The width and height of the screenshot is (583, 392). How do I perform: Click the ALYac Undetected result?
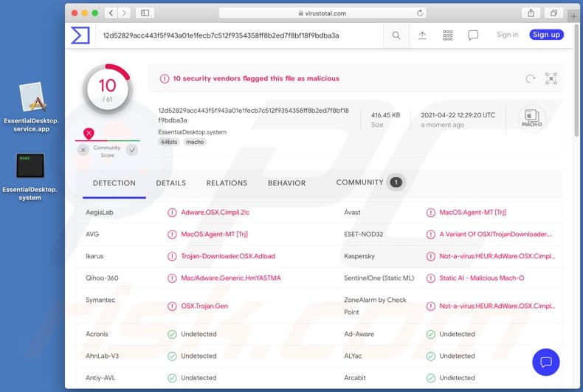(457, 356)
